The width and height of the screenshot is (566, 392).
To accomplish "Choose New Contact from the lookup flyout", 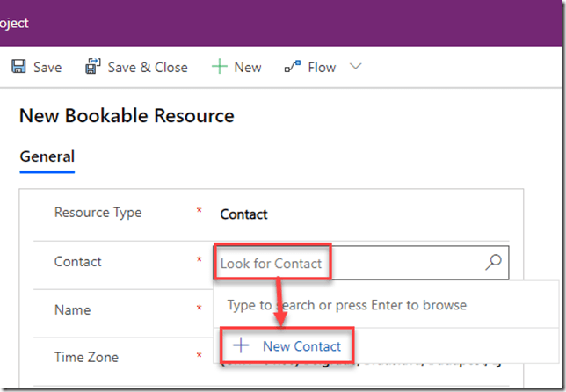I will (x=301, y=346).
